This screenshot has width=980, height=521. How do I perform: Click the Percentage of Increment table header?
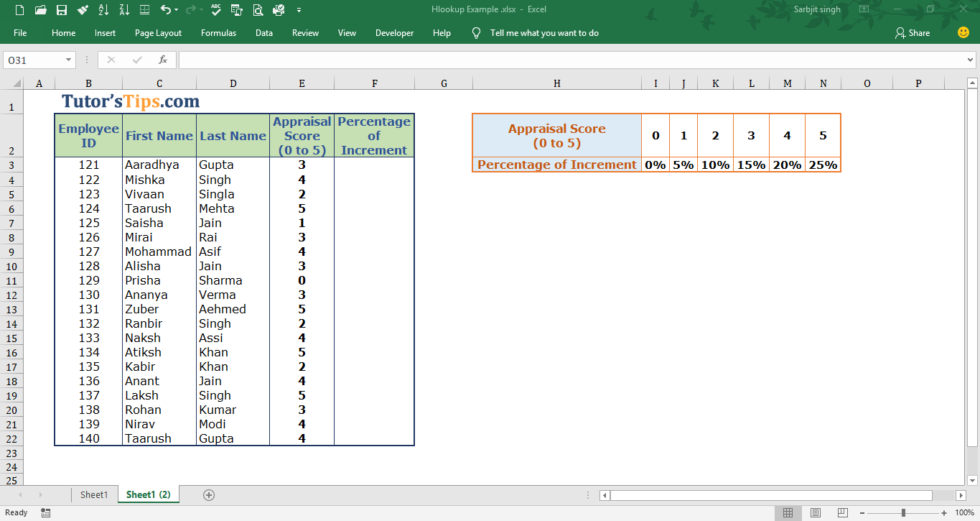[x=374, y=136]
